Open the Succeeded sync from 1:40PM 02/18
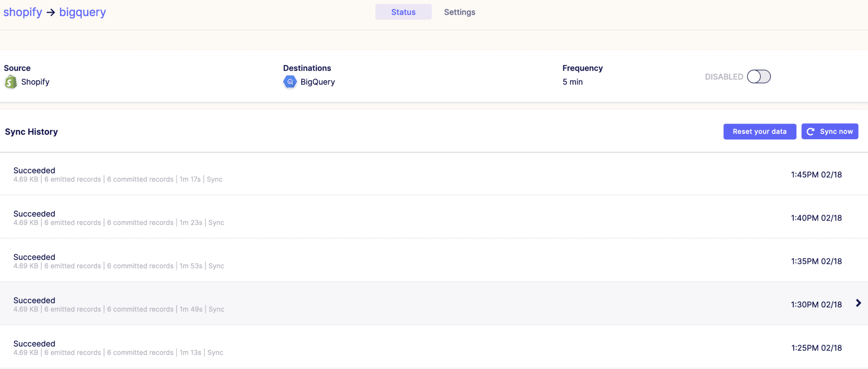The height and width of the screenshot is (369, 868). [434, 217]
